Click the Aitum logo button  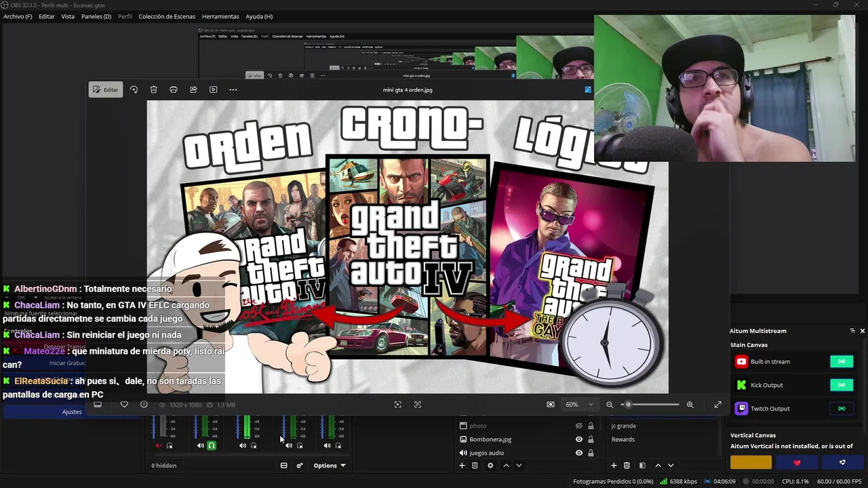pos(842,463)
